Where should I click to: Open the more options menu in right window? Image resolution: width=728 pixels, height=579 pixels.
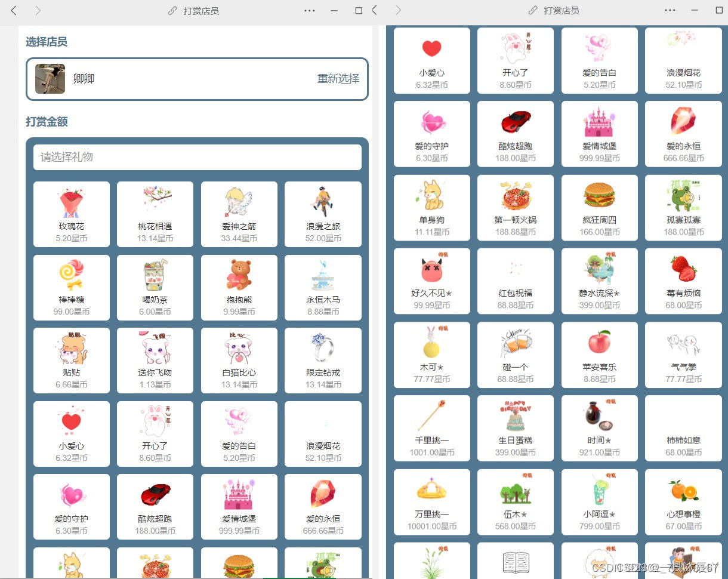coord(670,11)
